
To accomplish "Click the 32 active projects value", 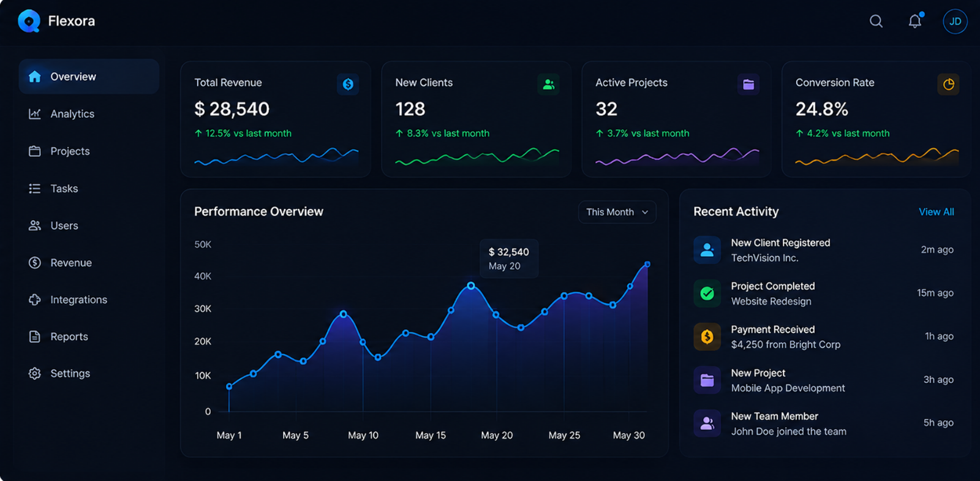I will click(606, 109).
